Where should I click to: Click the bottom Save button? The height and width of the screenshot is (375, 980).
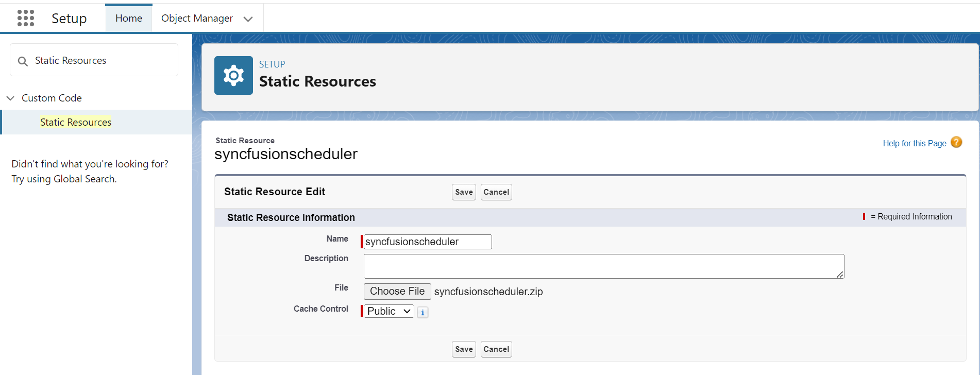click(464, 349)
